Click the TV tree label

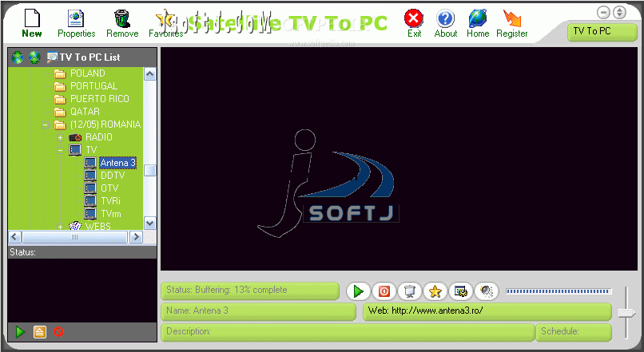pyautogui.click(x=91, y=150)
